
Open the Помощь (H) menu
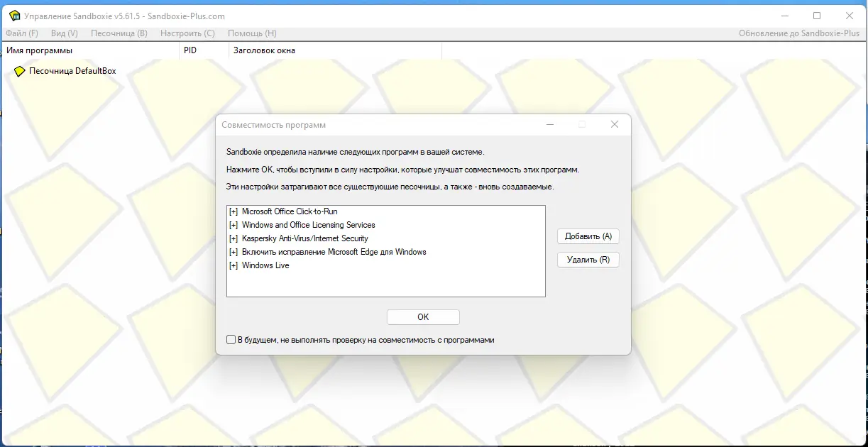252,33
